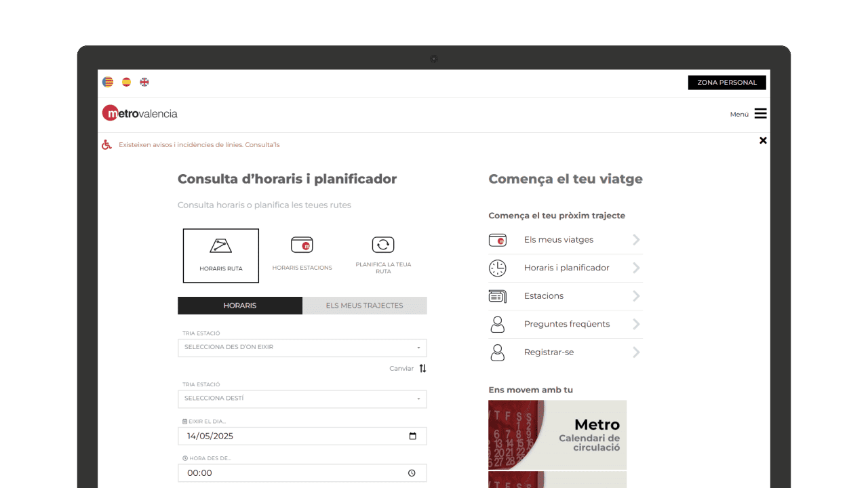Click the clock icon beside Horaris i planificador
Screen dimensions: 868x488
click(498, 268)
